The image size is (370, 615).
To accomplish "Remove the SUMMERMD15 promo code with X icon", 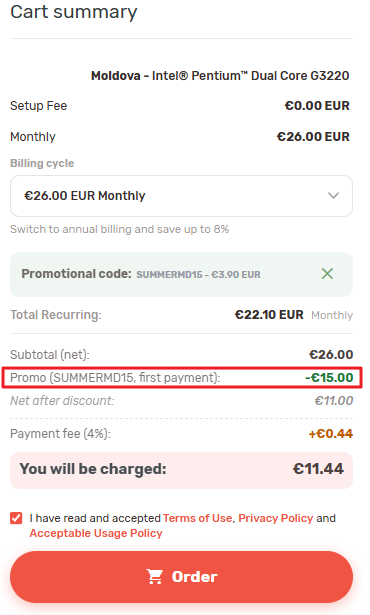I will coord(327,273).
